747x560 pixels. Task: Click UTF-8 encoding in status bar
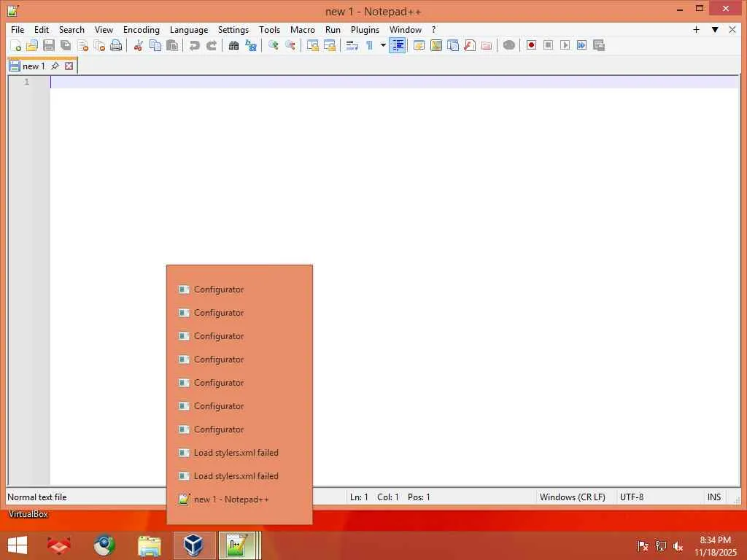(x=631, y=497)
